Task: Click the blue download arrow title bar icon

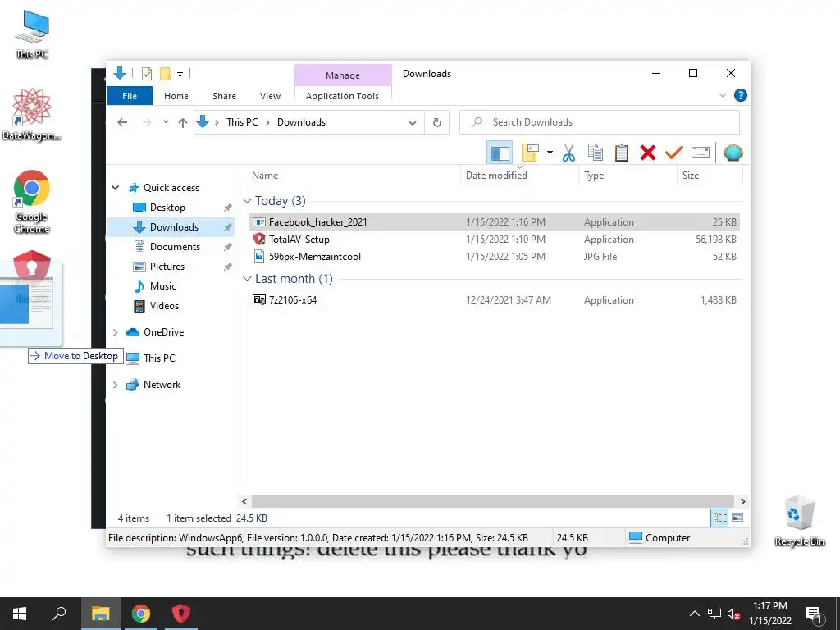Action: [120, 73]
